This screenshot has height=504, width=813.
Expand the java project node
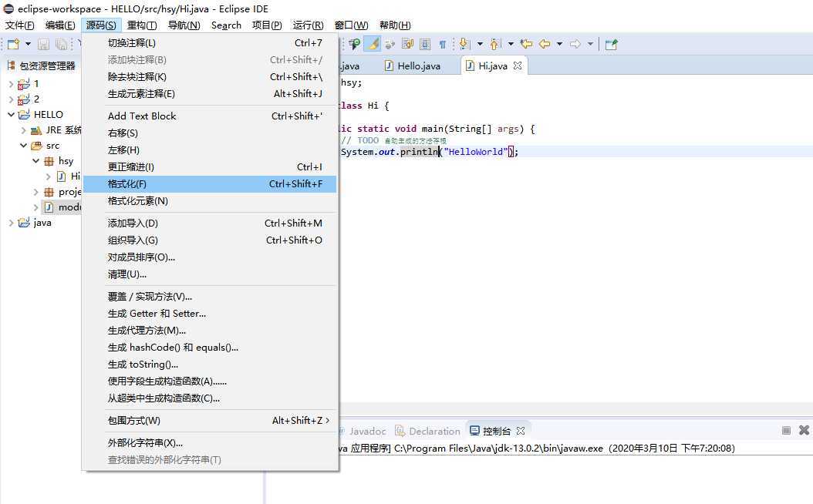(11, 223)
